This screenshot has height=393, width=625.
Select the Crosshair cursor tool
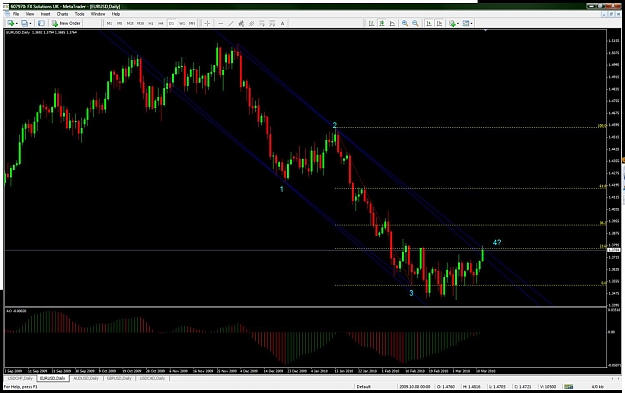(x=207, y=24)
